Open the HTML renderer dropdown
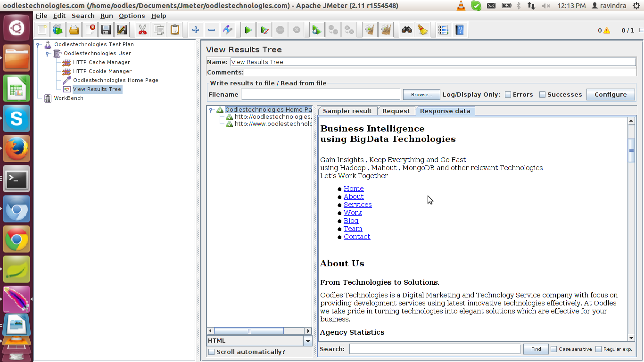Viewport: 644px width, 362px height. pyautogui.click(x=308, y=341)
